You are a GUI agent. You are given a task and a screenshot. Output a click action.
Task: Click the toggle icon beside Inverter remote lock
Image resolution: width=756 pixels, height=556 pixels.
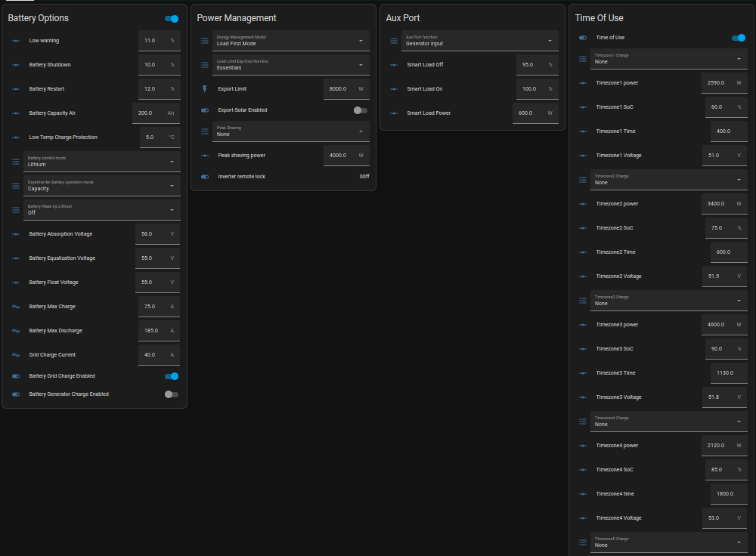point(205,177)
